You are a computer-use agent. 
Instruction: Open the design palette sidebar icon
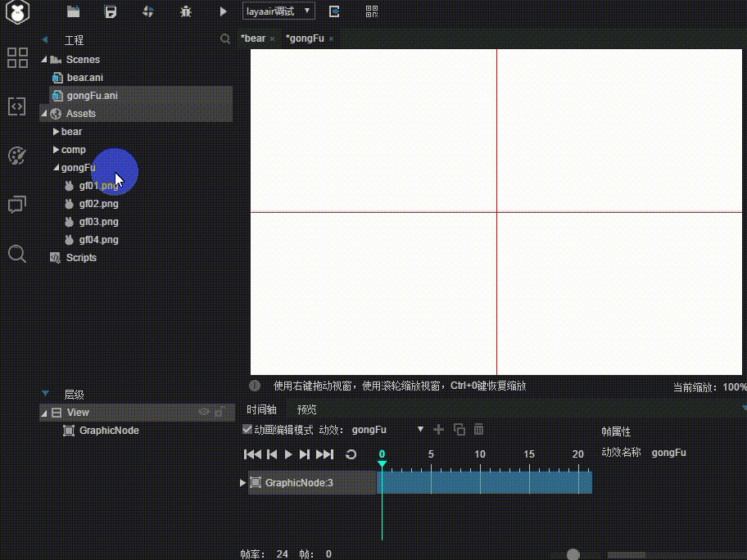[x=17, y=156]
